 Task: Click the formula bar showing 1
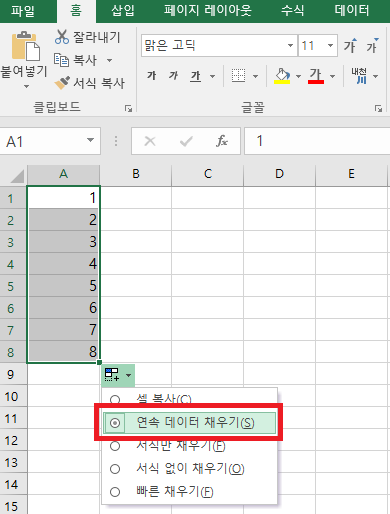coord(317,141)
